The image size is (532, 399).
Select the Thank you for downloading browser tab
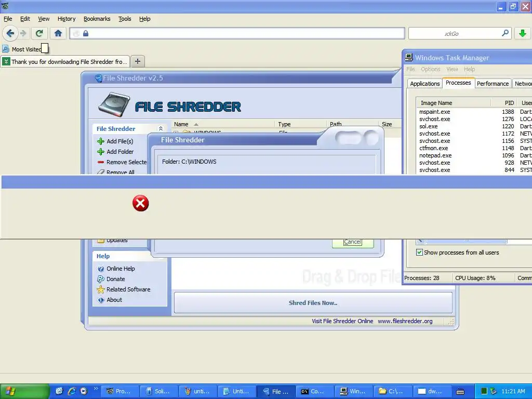pyautogui.click(x=65, y=61)
